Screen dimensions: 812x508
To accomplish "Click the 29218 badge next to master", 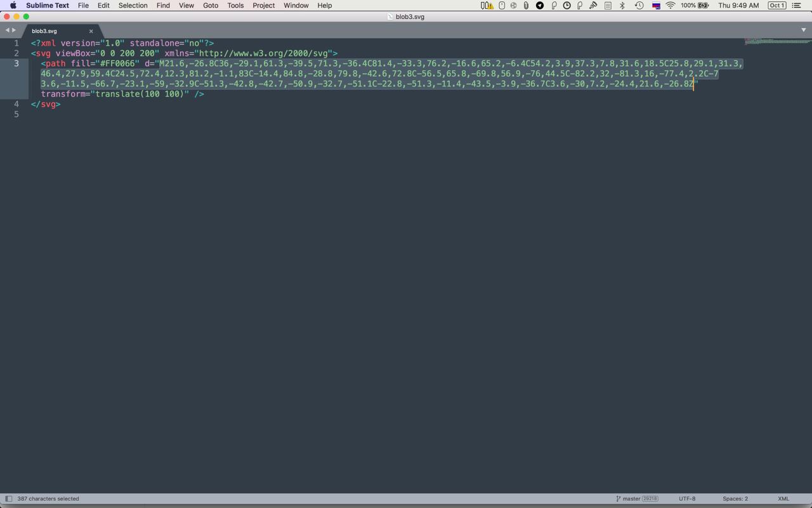I will coord(650,498).
